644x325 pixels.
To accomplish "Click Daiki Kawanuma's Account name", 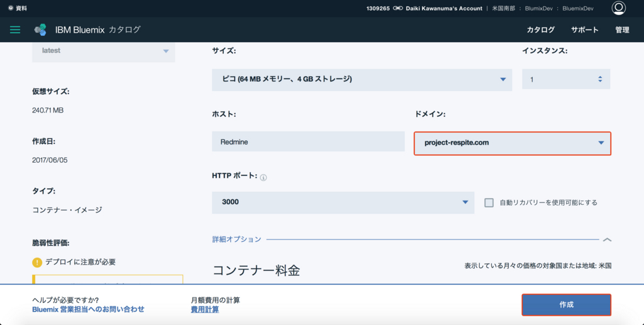I will [444, 8].
